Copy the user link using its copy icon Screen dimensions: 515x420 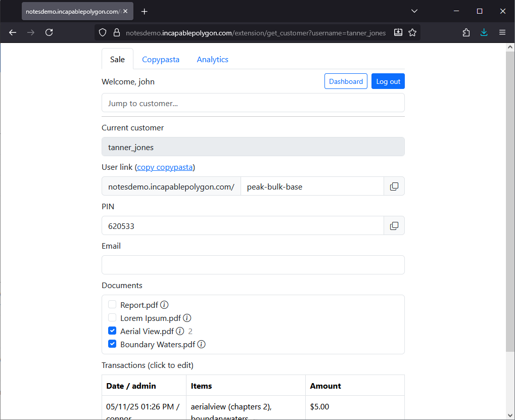point(394,186)
